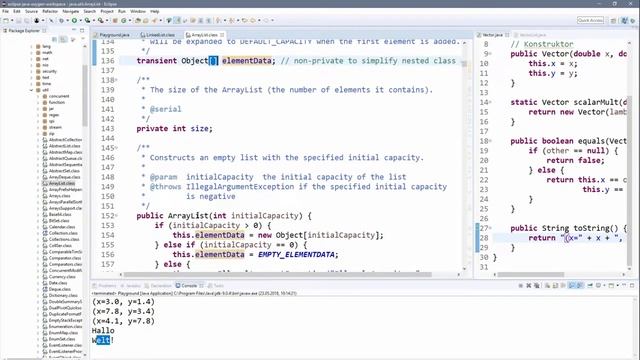Fold the toString method at line 27
This screenshot has height=360, width=640.
point(490,228)
